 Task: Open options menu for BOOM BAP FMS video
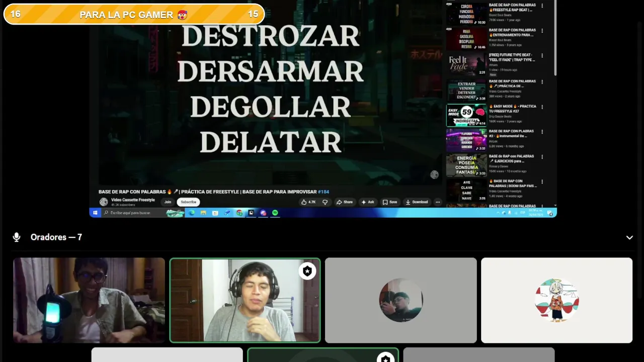pyautogui.click(x=542, y=182)
